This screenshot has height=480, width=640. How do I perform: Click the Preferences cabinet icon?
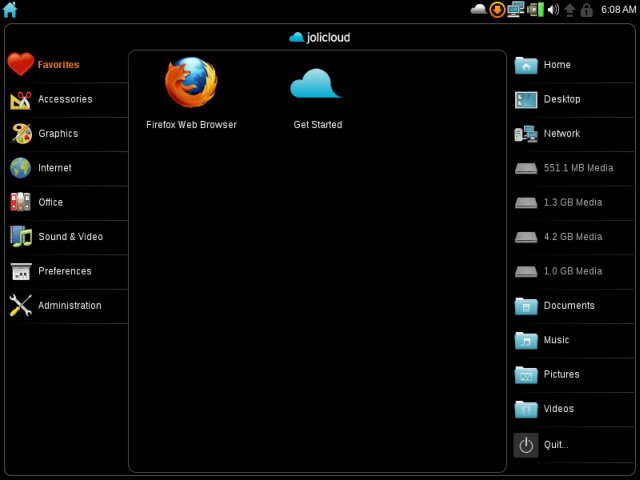(x=21, y=271)
